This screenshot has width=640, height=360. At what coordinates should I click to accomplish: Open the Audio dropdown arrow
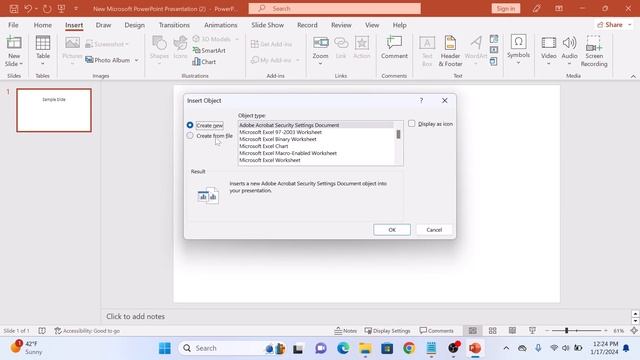tap(569, 64)
